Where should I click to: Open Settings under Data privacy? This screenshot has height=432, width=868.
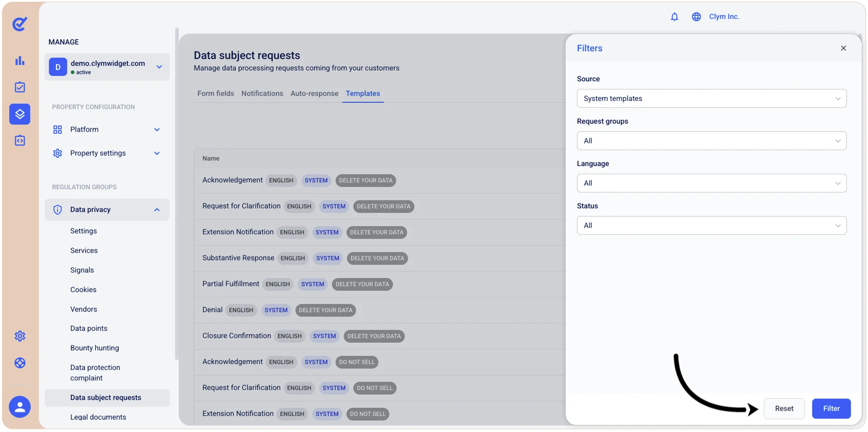coord(83,231)
